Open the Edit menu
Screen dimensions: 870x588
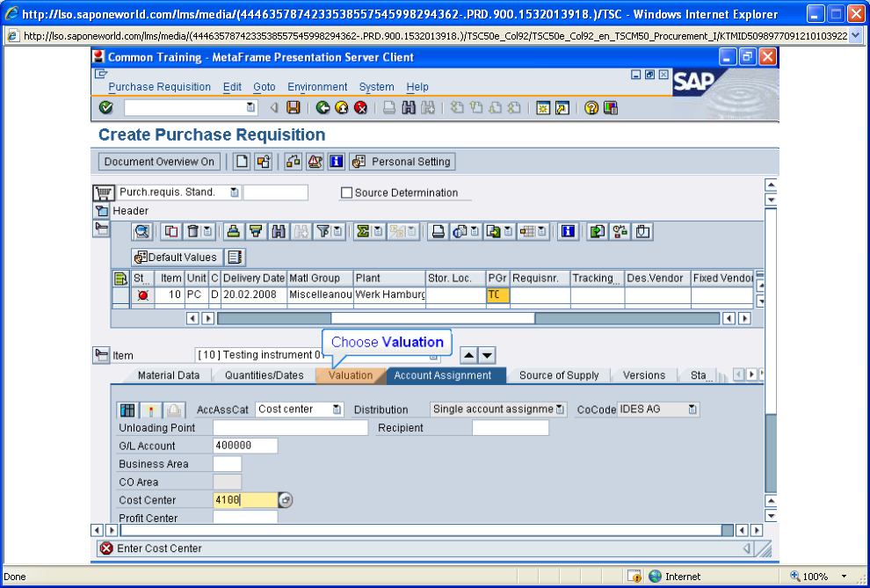pos(232,87)
